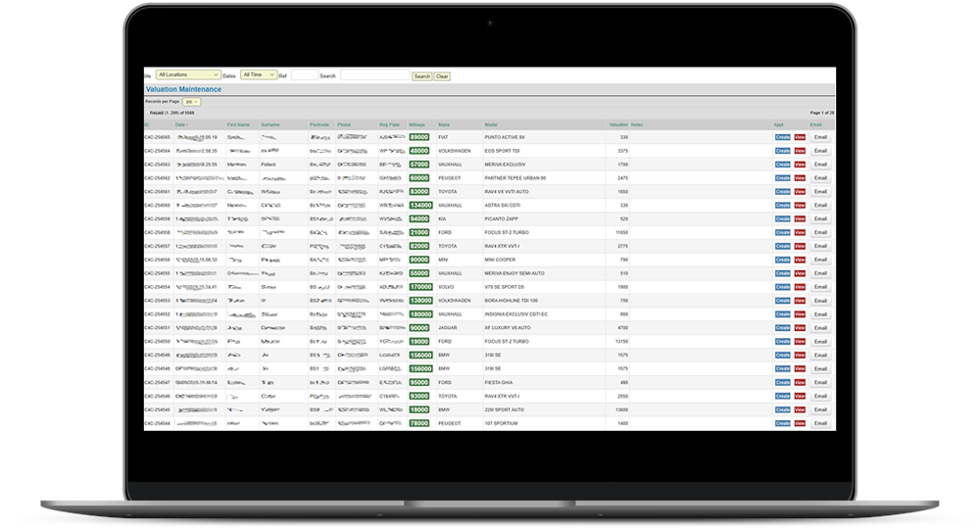Sort the table by Date column header
The width and height of the screenshot is (980, 528).
tap(180, 125)
